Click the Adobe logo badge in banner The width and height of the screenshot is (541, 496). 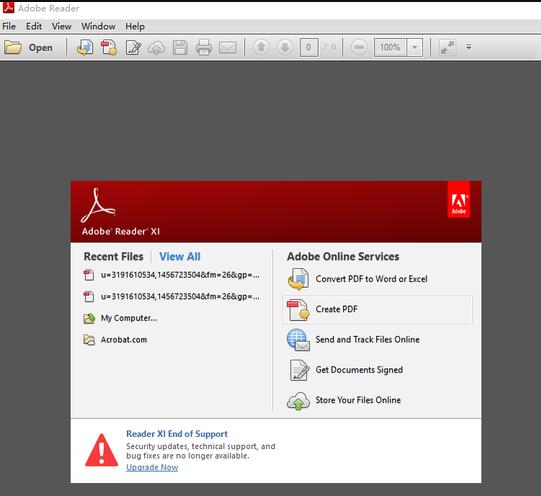459,200
